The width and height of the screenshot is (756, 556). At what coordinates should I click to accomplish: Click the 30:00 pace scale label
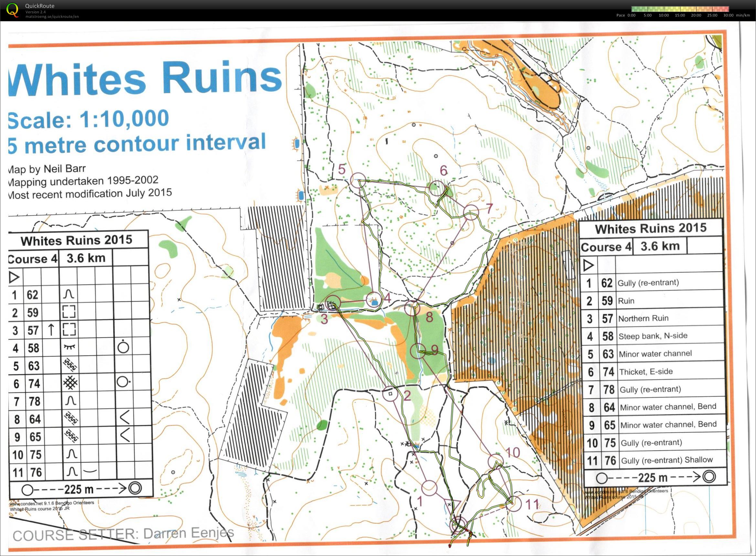[729, 15]
